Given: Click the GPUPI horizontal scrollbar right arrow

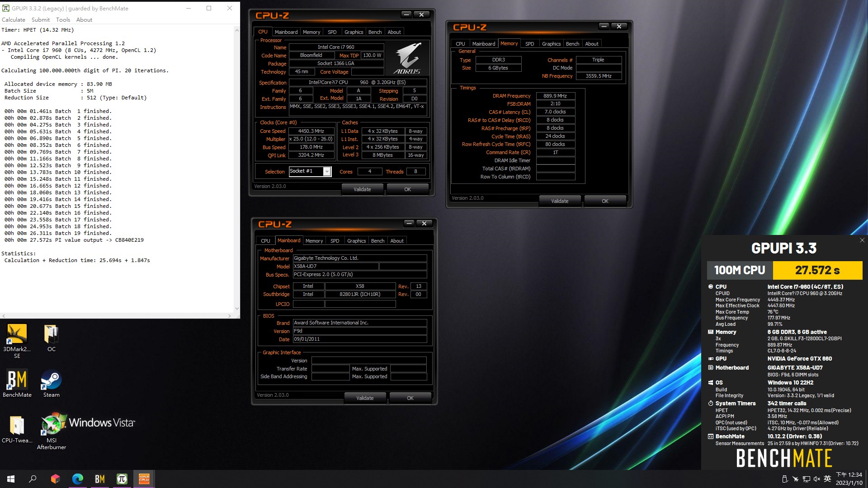Looking at the screenshot, I should point(230,316).
